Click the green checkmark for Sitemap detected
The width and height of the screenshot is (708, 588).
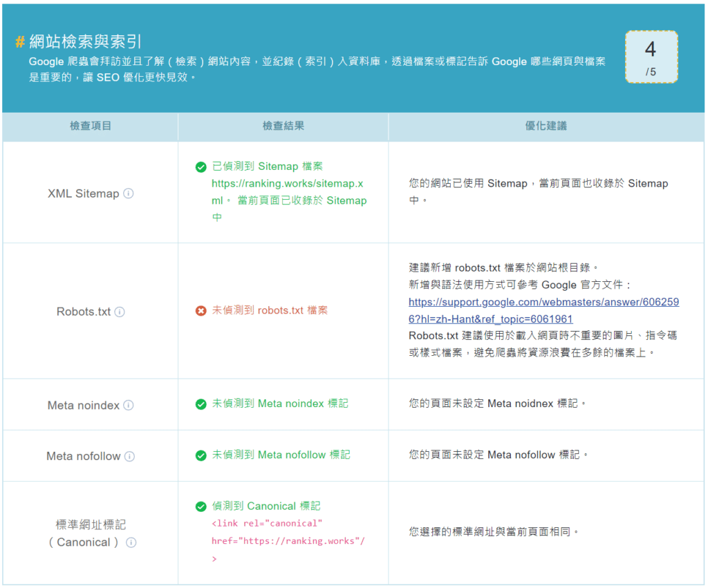tap(201, 167)
